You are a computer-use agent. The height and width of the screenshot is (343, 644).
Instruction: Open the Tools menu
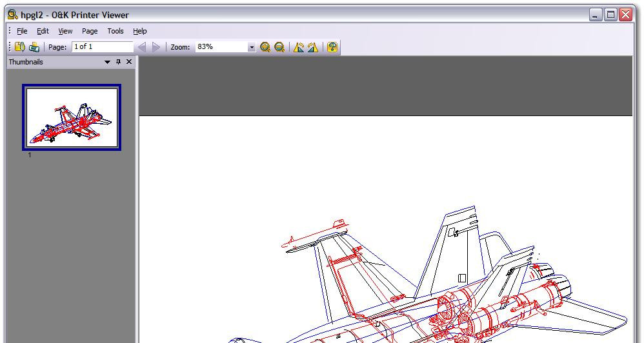click(116, 31)
